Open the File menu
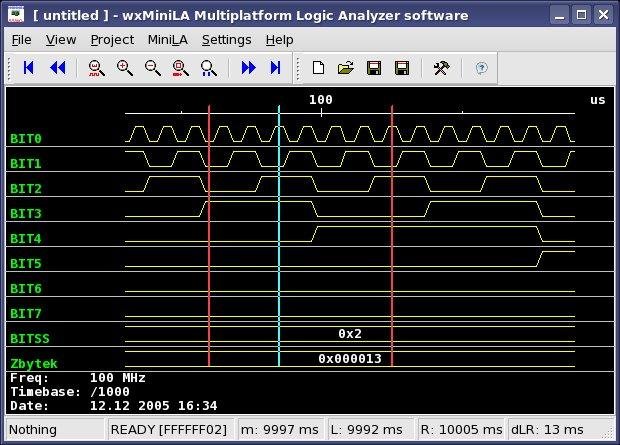620x445 pixels. [x=21, y=40]
